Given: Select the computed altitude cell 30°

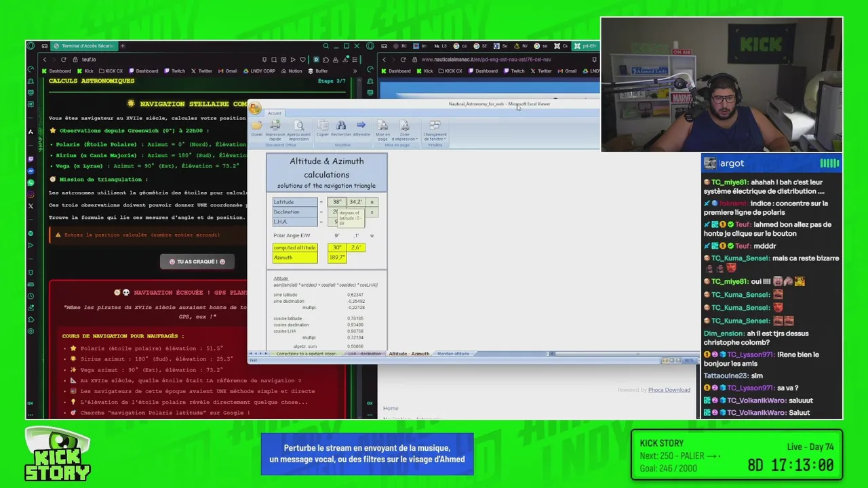Looking at the screenshot, I should click(337, 247).
